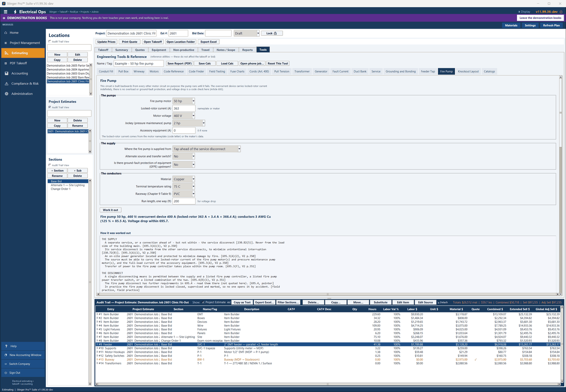Select Change Order 1 in Sections list

(61, 189)
